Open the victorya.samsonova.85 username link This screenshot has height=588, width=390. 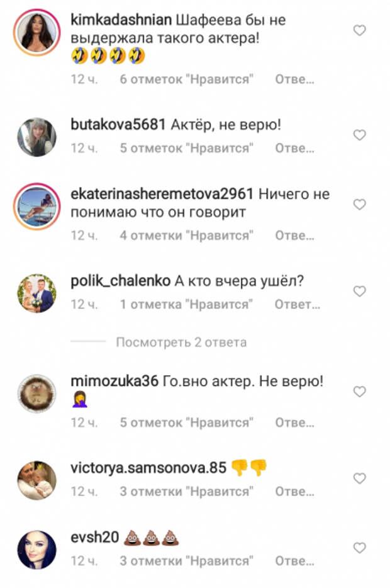(148, 468)
